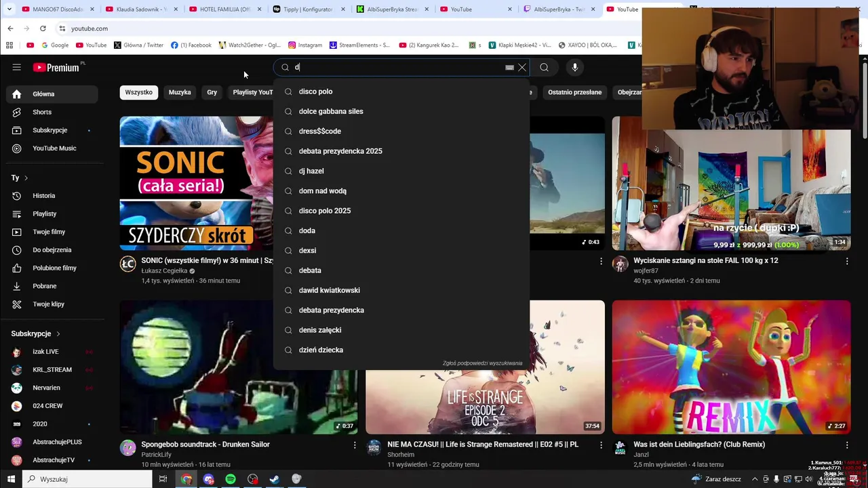The width and height of the screenshot is (868, 488).
Task: Open Historia in the sidebar
Action: [x=52, y=196]
